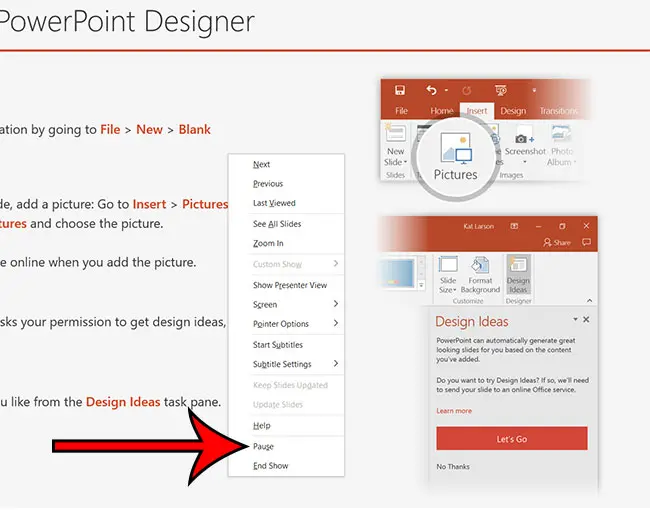Expand the variants gallery More arrow
Screen dimensions: 650x525
click(x=421, y=285)
